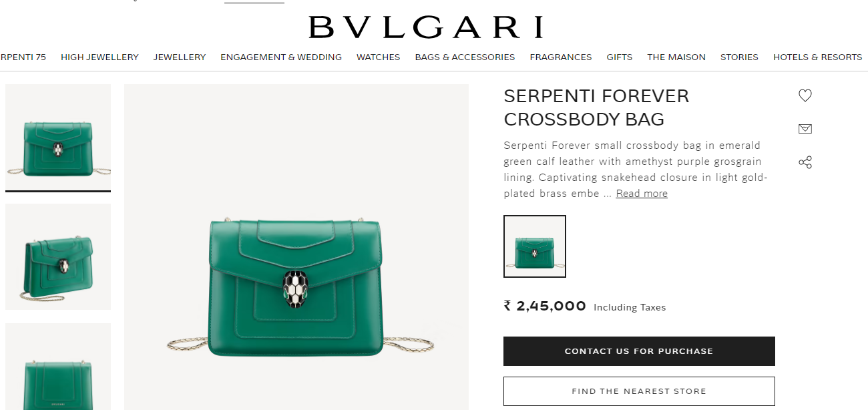Screen dimensions: 868x410
Task: Go to the Gifts section
Action: 620,57
